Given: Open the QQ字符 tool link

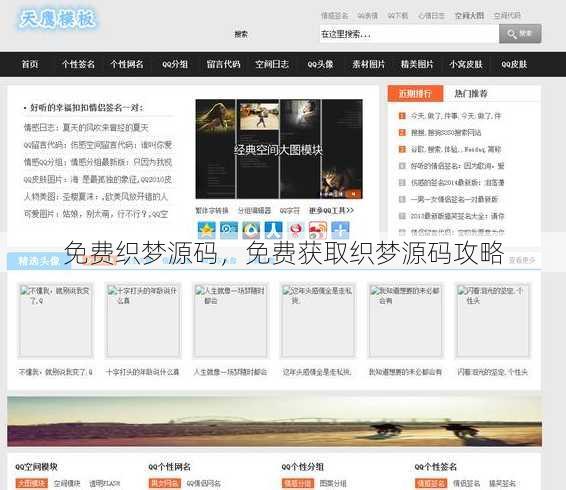Looking at the screenshot, I should pos(289,211).
